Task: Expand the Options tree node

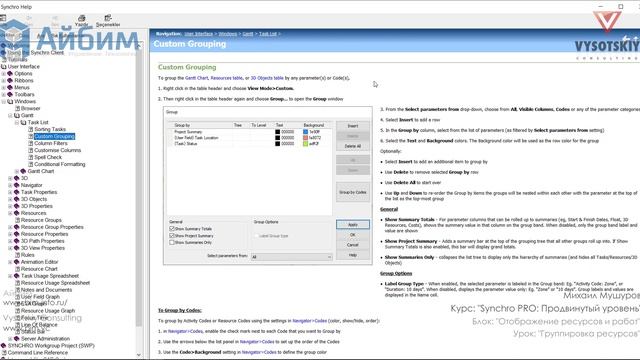Action: 4,73
